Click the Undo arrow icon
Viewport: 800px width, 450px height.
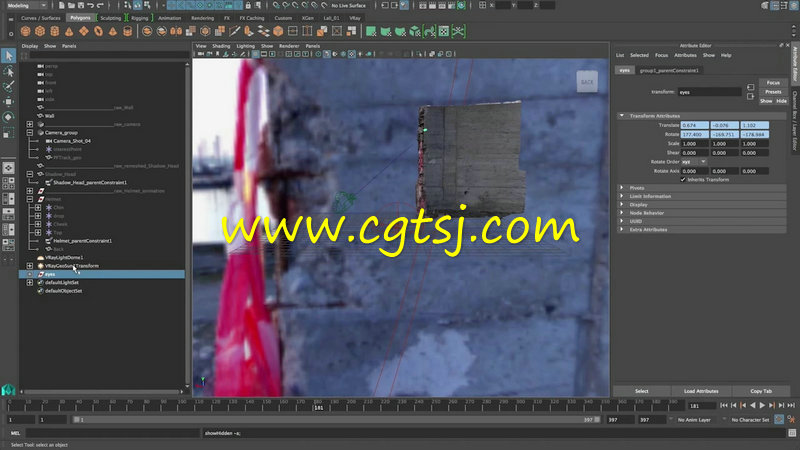coord(90,5)
